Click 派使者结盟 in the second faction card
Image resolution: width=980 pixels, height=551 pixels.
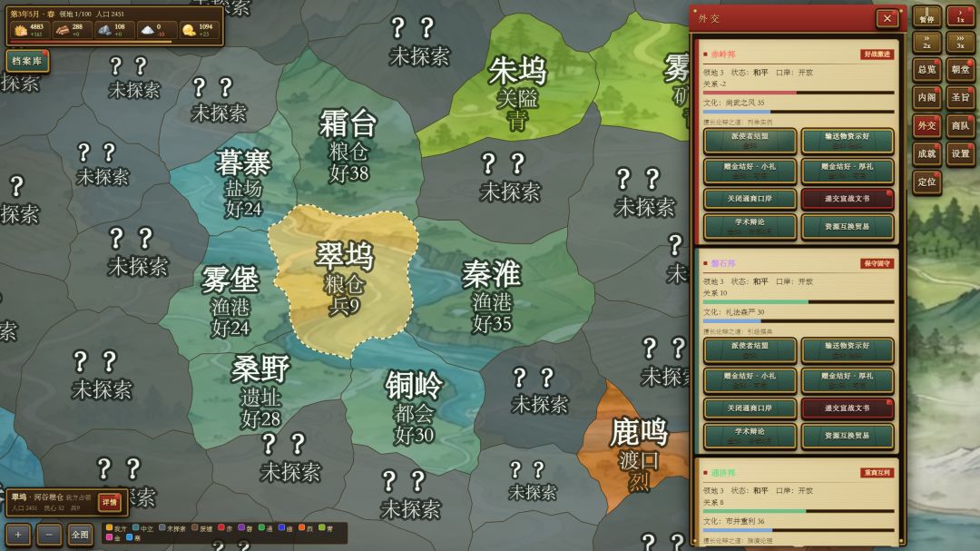pyautogui.click(x=750, y=350)
